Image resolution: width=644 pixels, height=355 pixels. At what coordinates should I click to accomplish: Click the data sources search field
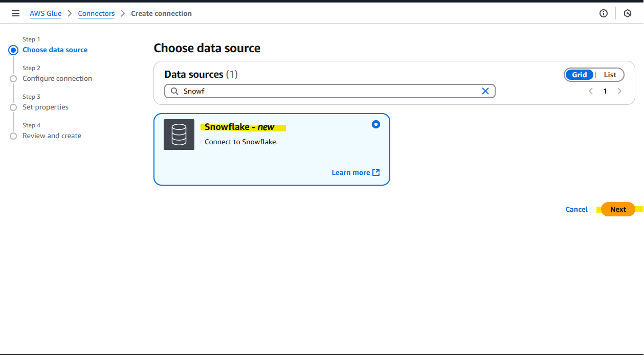[329, 91]
